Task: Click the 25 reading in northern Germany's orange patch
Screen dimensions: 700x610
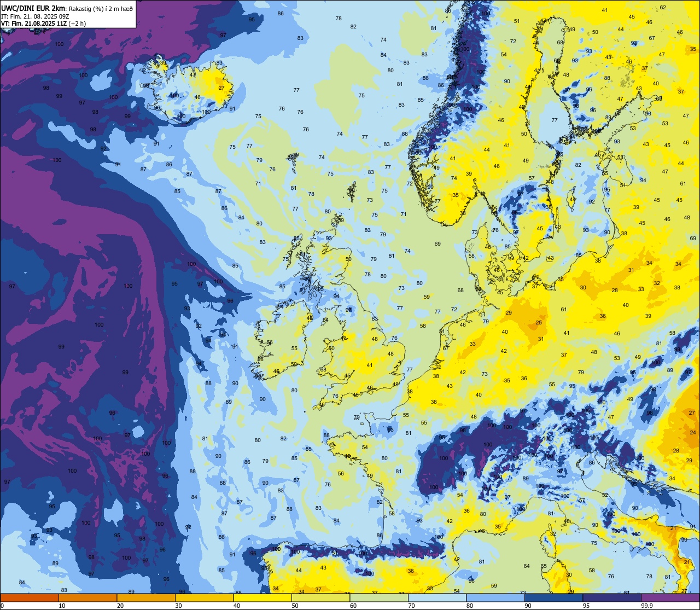Action: coord(539,323)
